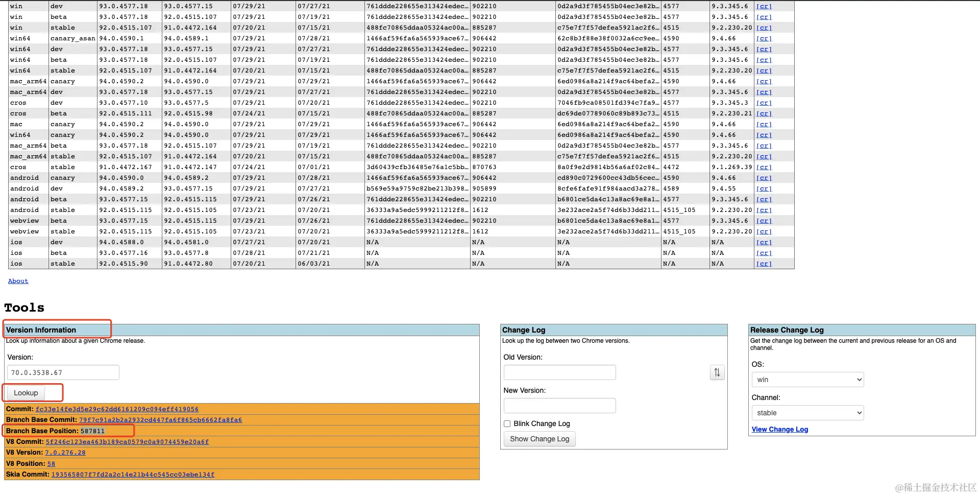
Task: Click previous version cell 91.0.4472.80
Action: 196,264
